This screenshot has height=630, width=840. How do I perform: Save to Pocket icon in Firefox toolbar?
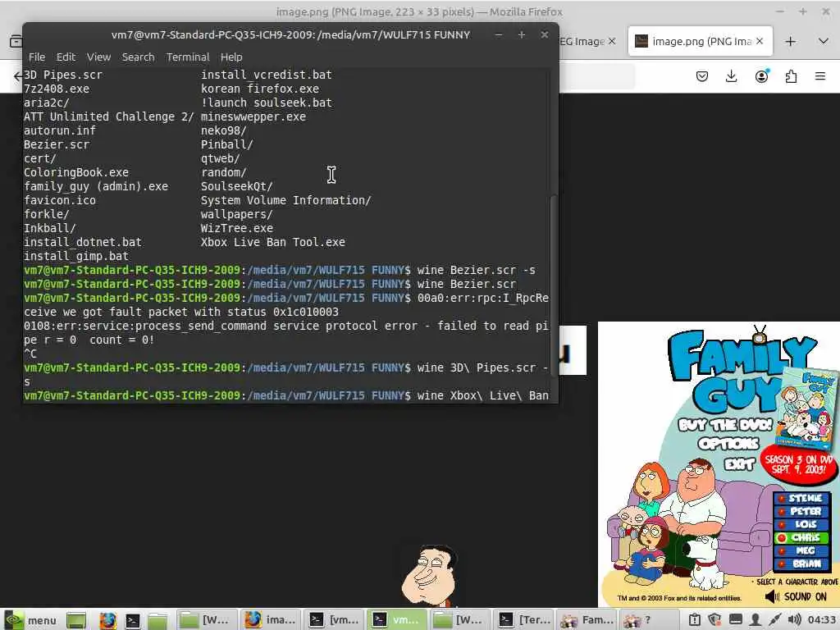pos(702,76)
